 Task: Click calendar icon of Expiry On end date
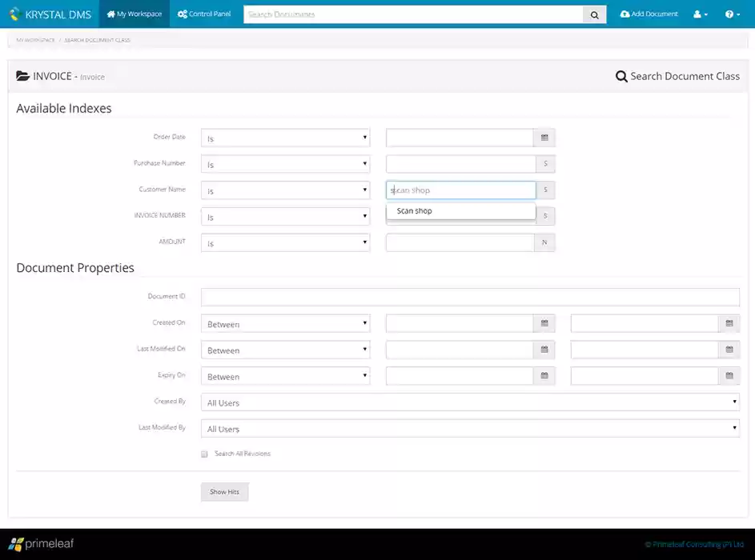(729, 376)
